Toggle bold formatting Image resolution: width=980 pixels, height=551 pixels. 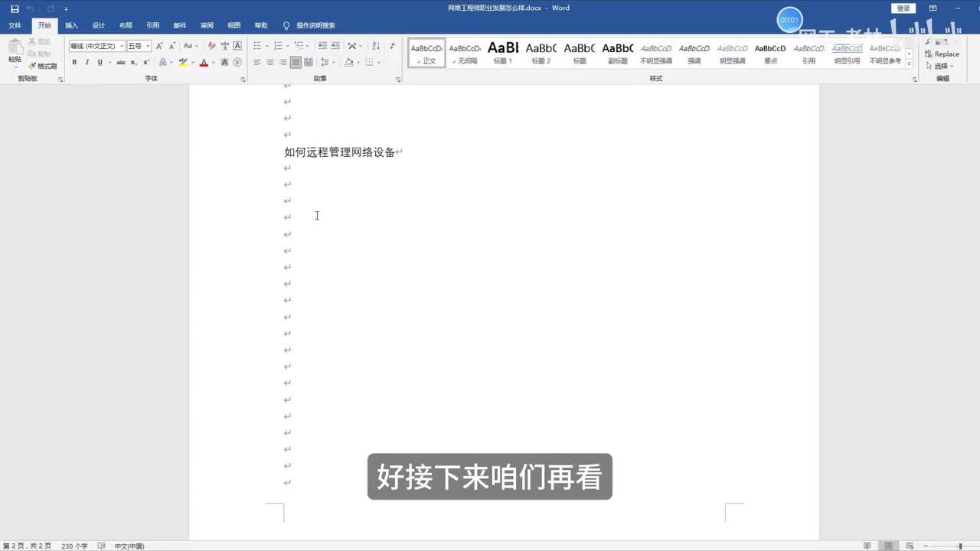point(74,62)
